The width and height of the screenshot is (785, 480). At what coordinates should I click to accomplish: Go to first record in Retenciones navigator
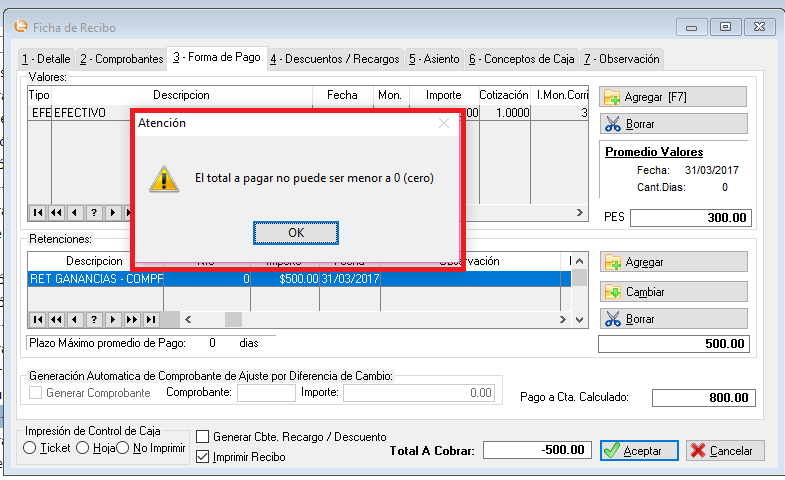37,320
